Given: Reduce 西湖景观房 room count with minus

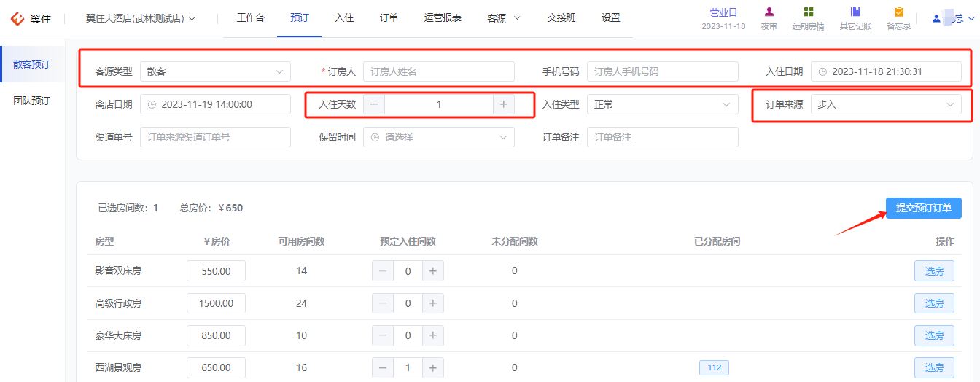Looking at the screenshot, I should click(x=383, y=367).
